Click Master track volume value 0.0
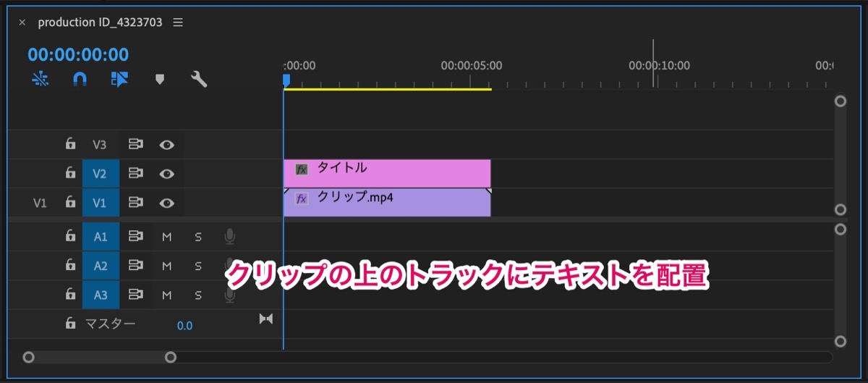 [184, 326]
